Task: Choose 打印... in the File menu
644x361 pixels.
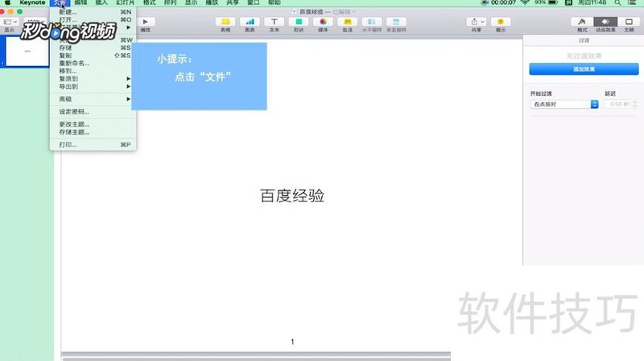Action: [93, 145]
